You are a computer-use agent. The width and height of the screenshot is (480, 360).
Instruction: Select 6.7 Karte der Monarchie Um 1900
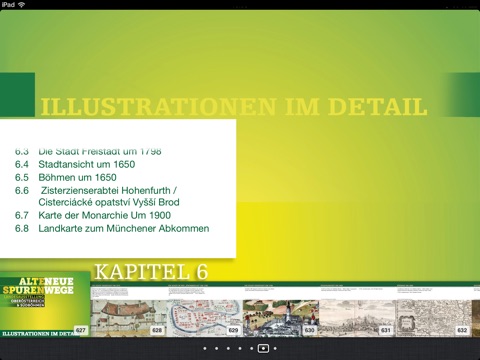point(93,215)
